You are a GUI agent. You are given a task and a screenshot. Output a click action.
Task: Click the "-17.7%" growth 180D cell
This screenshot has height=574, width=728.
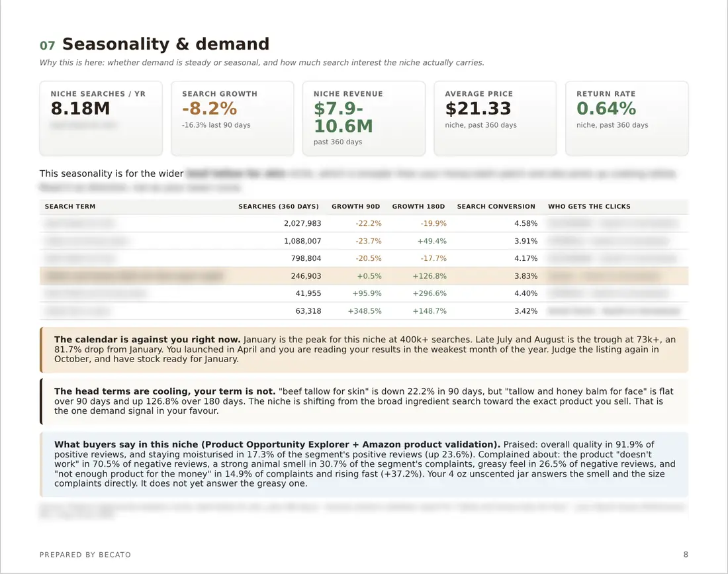pos(433,258)
